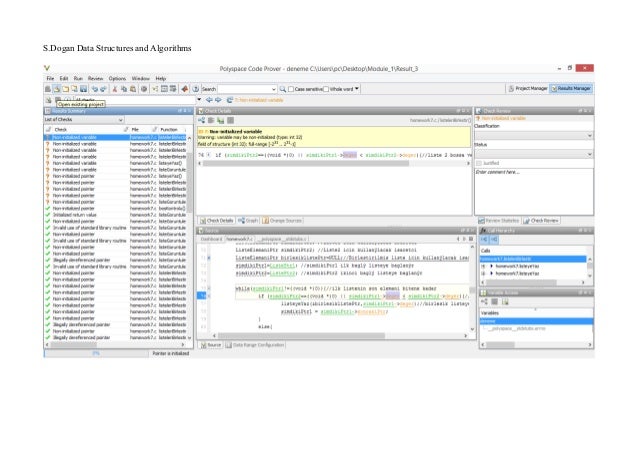Click the refresh icon beside the check name
The width and height of the screenshot is (638, 451).
click(x=230, y=100)
